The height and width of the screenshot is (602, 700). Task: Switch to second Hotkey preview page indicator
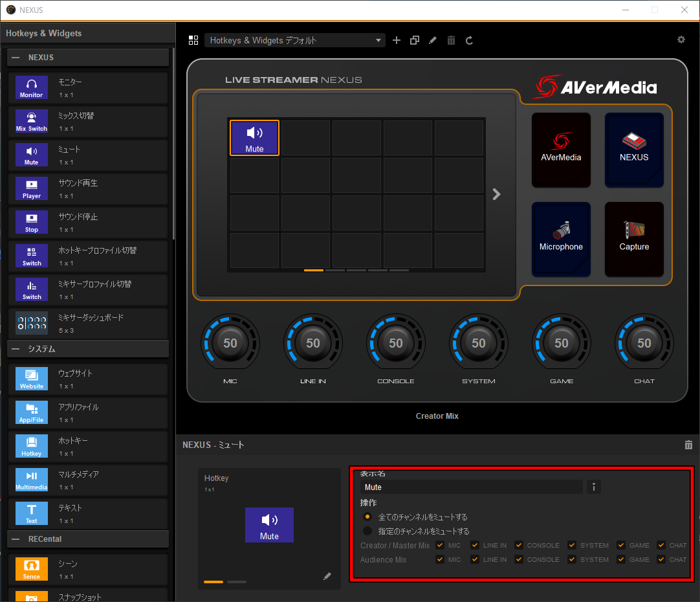237,582
